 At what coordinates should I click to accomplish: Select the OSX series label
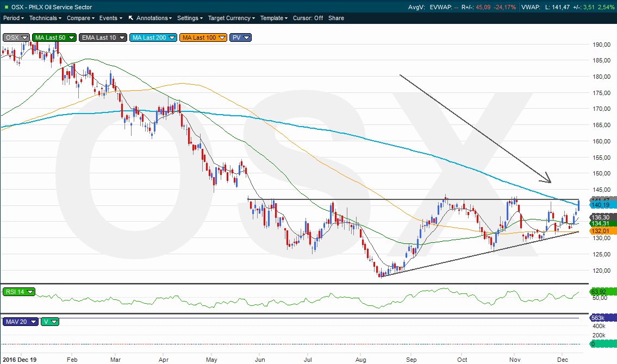coord(12,37)
